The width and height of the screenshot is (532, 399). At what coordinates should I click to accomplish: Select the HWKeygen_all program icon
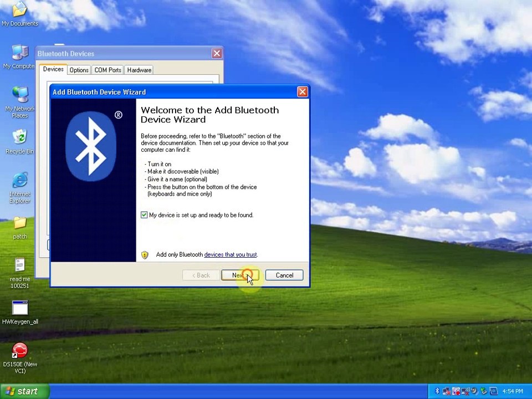coord(20,313)
